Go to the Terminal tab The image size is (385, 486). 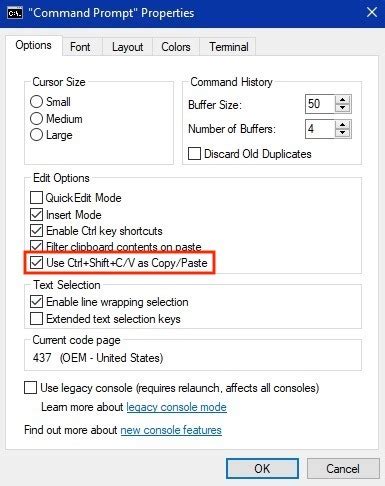coord(229,47)
